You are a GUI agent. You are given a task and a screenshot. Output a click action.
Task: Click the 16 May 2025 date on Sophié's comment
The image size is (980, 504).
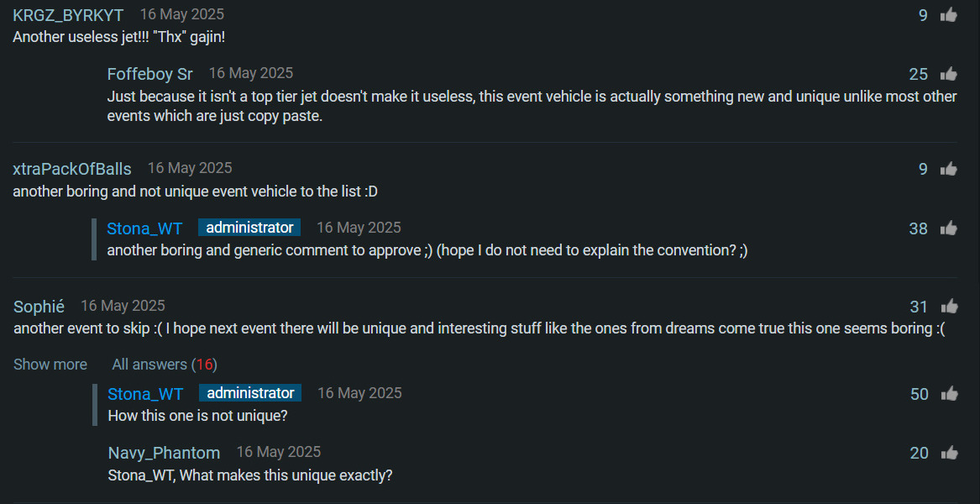pos(123,306)
